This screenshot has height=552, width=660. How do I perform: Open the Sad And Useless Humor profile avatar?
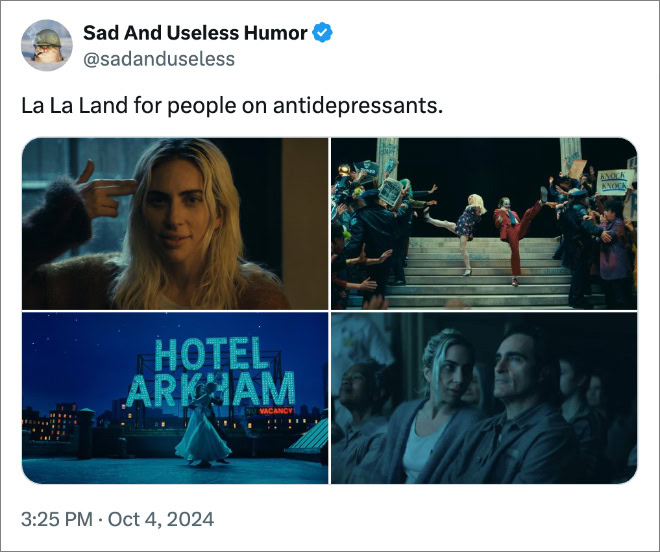pos(47,45)
